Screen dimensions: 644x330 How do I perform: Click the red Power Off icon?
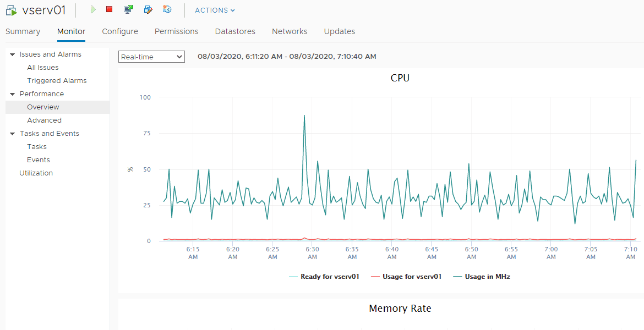[x=110, y=9]
